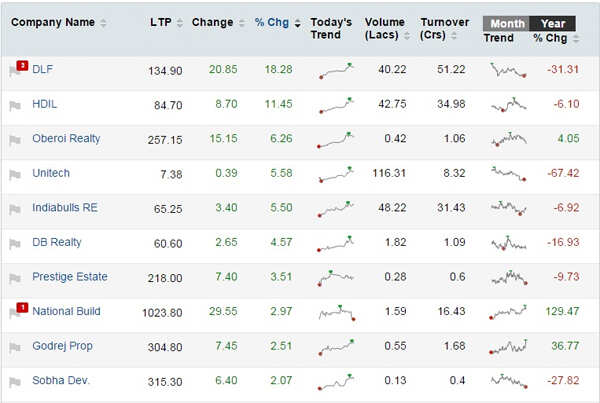
Task: Sort stocks by % Chg column
Action: [278, 23]
